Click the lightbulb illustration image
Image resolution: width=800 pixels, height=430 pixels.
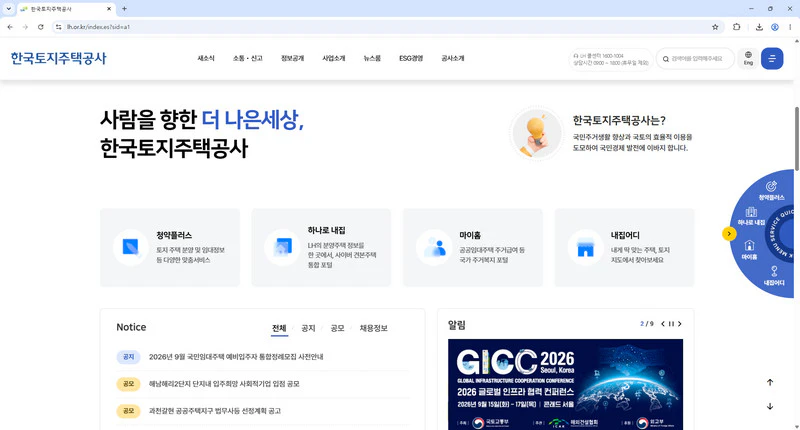click(x=536, y=134)
